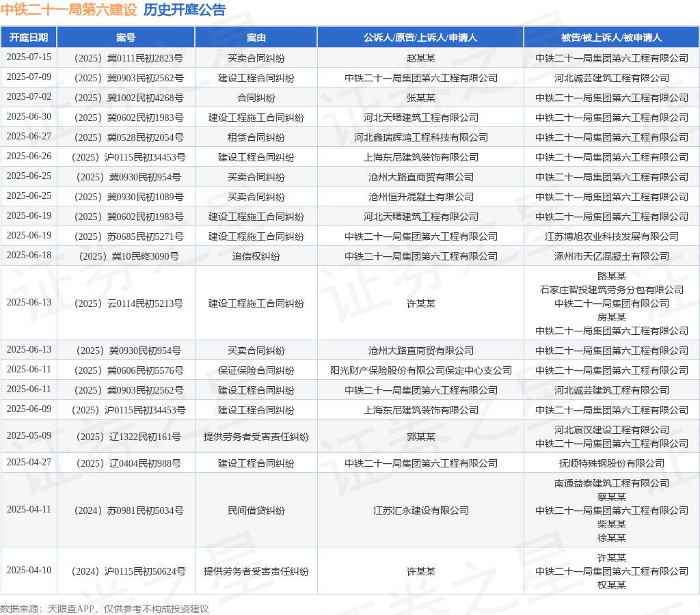Click defendant 江苏博旭农业科技发展有限公司
700x615 pixels.
pyautogui.click(x=612, y=236)
